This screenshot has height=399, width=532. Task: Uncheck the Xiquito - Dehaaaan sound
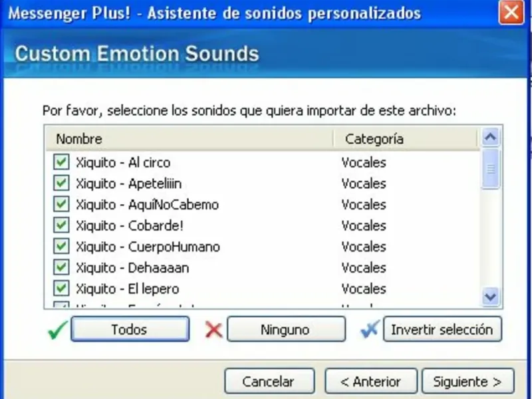click(61, 267)
